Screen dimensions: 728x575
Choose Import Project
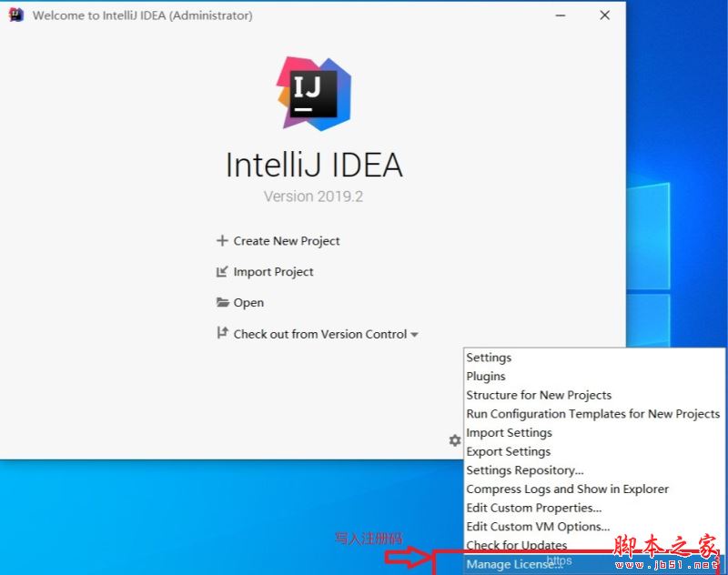(273, 271)
